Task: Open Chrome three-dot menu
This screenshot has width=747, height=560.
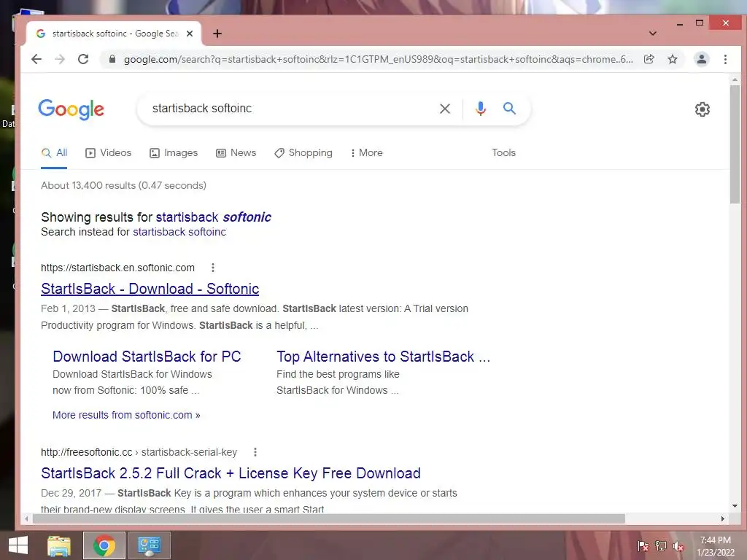Action: click(725, 59)
